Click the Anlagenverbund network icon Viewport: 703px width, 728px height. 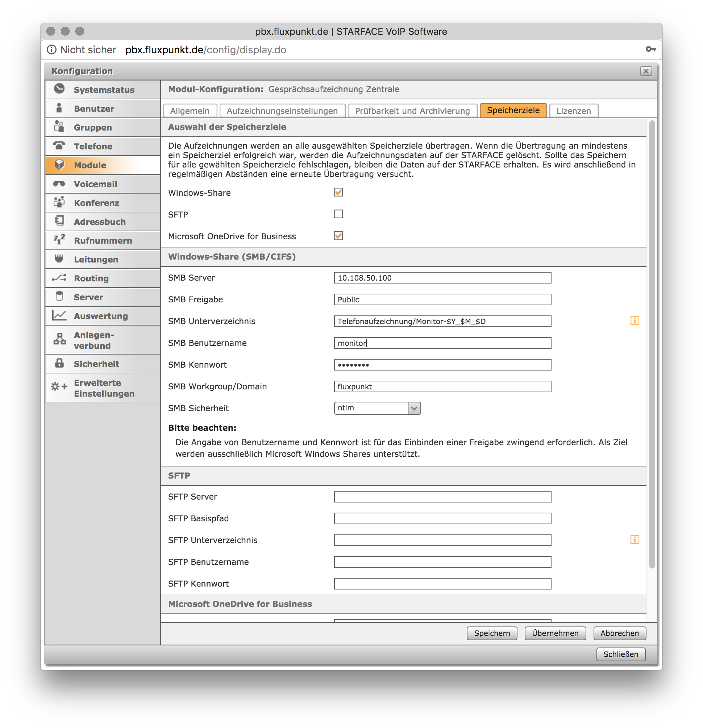pos(59,339)
